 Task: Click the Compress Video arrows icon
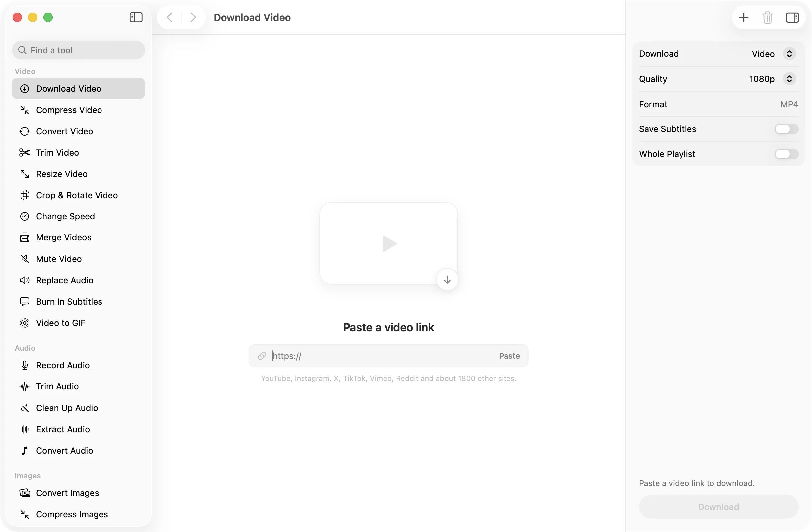25,110
